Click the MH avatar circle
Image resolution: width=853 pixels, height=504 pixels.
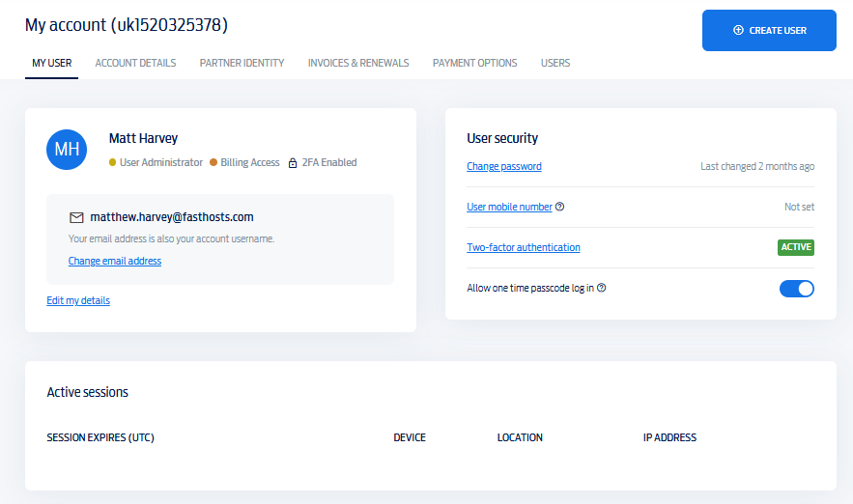[67, 150]
